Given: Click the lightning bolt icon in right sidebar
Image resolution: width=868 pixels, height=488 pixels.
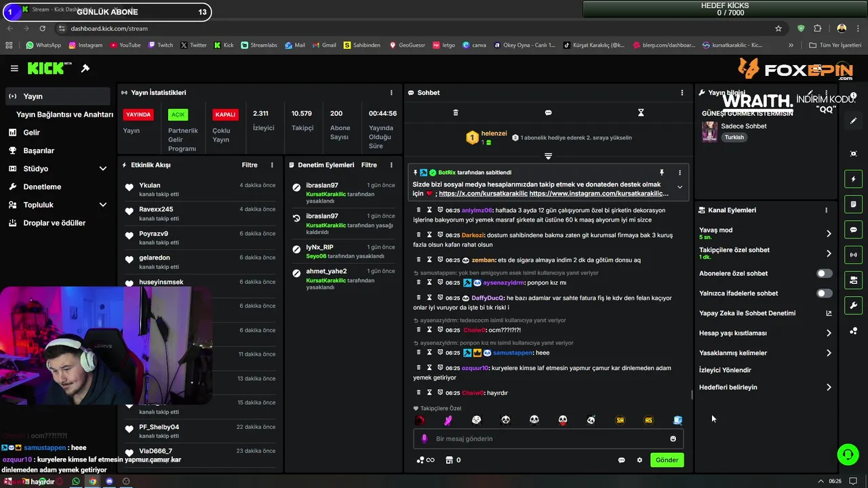Looking at the screenshot, I should 854,179.
